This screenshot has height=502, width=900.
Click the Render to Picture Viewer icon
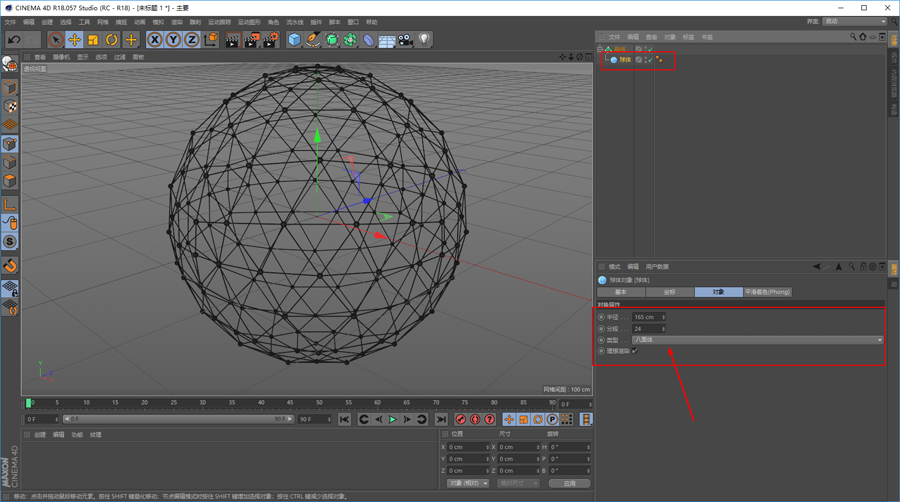(x=251, y=40)
